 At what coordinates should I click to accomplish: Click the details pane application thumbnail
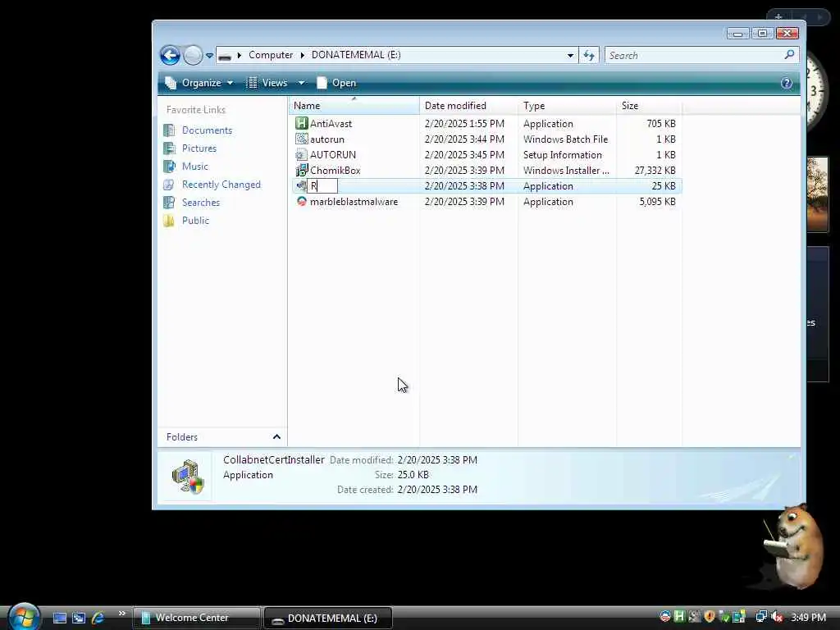(188, 477)
